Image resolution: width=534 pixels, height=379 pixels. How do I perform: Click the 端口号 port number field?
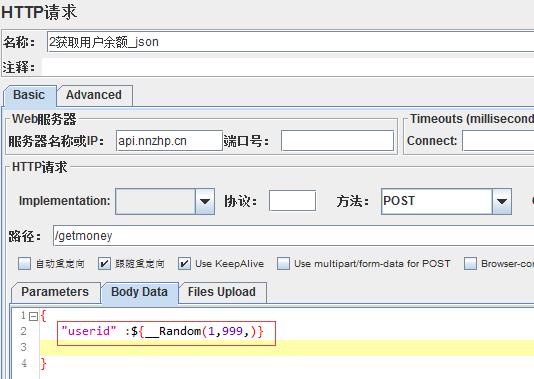point(337,141)
